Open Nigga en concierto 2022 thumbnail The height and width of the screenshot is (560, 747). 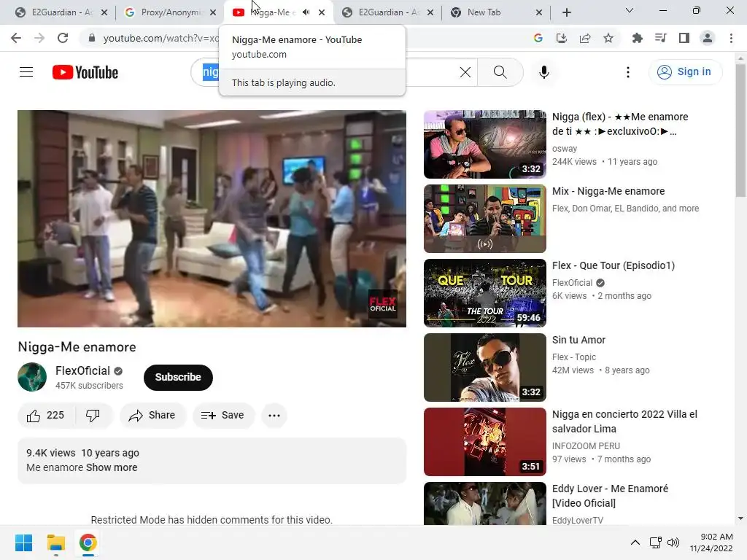(x=484, y=441)
